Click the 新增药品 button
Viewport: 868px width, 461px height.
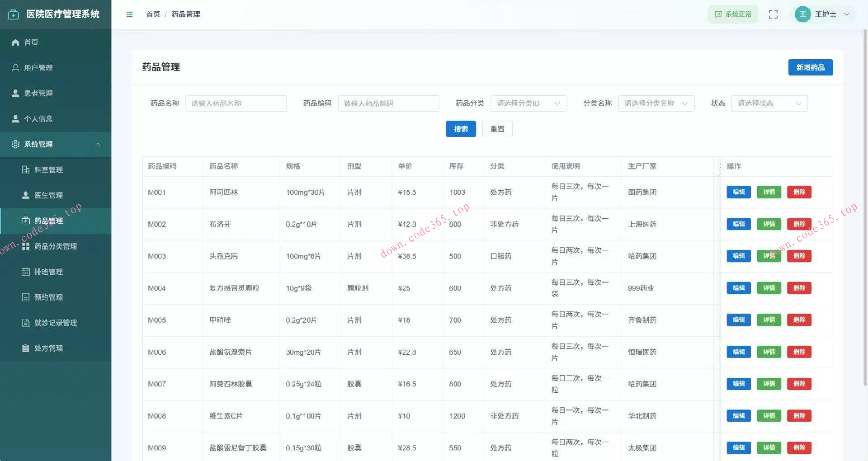(810, 67)
